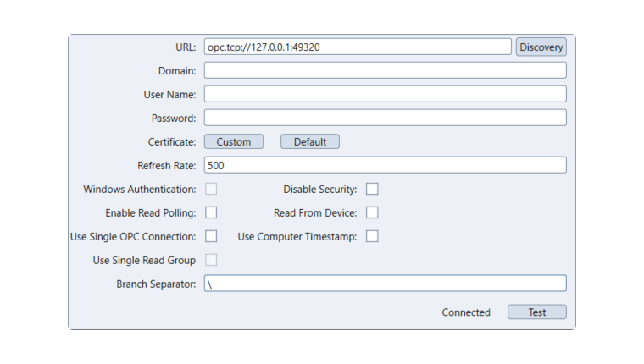Click the 'Refresh Rate:' label text

(x=167, y=165)
